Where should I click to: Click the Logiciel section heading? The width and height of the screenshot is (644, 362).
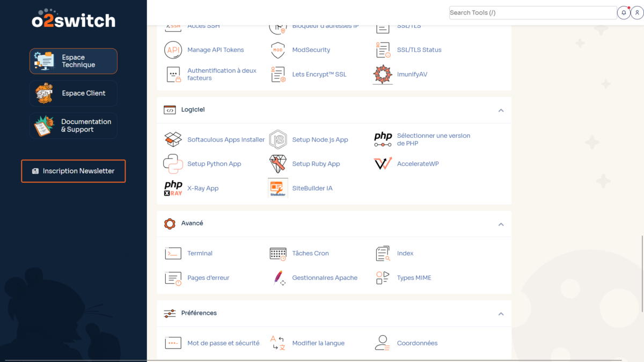(193, 109)
